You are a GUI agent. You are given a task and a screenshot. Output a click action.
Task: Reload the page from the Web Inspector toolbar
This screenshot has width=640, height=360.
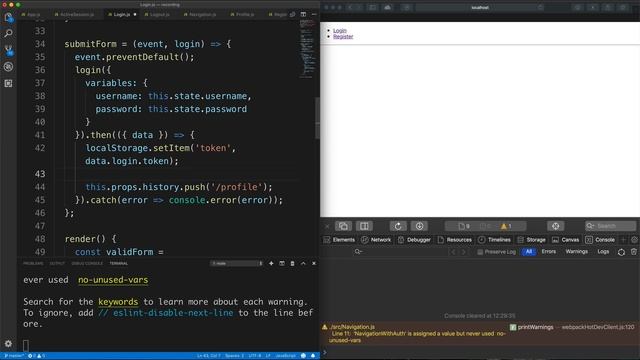[398, 226]
